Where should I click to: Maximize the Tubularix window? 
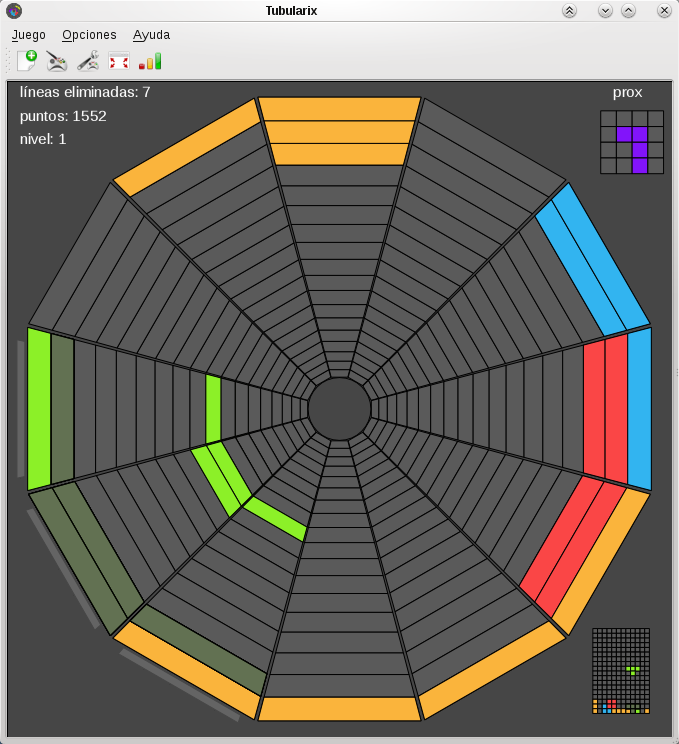pos(628,10)
